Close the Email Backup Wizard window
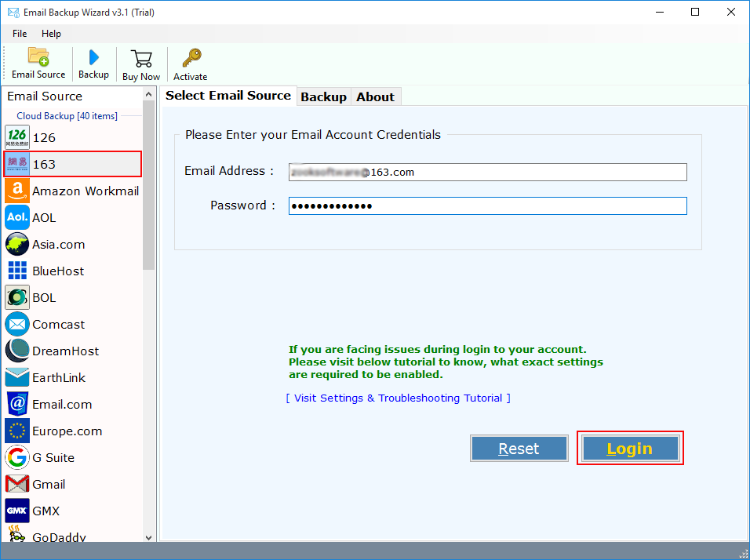 point(731,12)
